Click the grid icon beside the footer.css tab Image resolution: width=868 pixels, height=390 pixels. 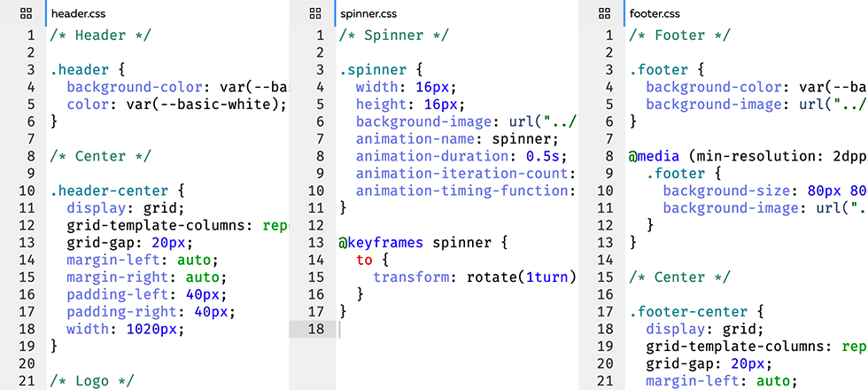(x=604, y=14)
